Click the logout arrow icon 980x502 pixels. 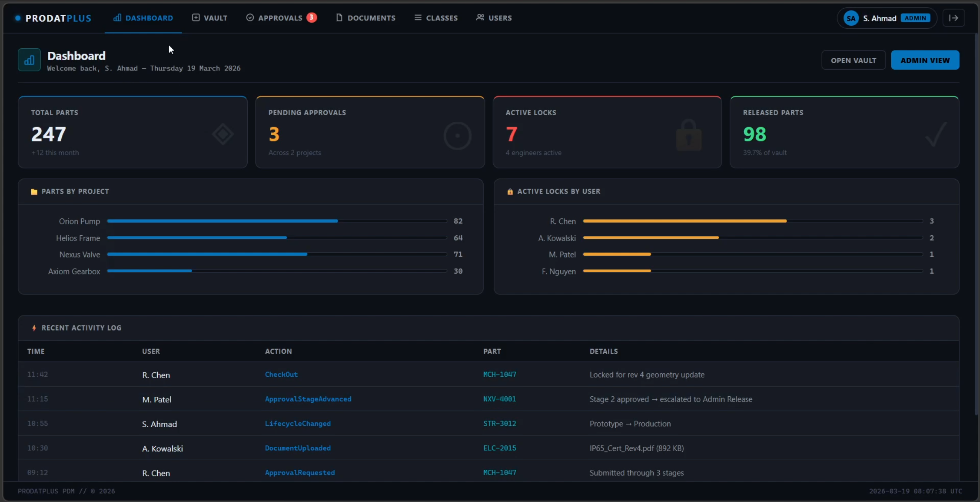coord(953,18)
